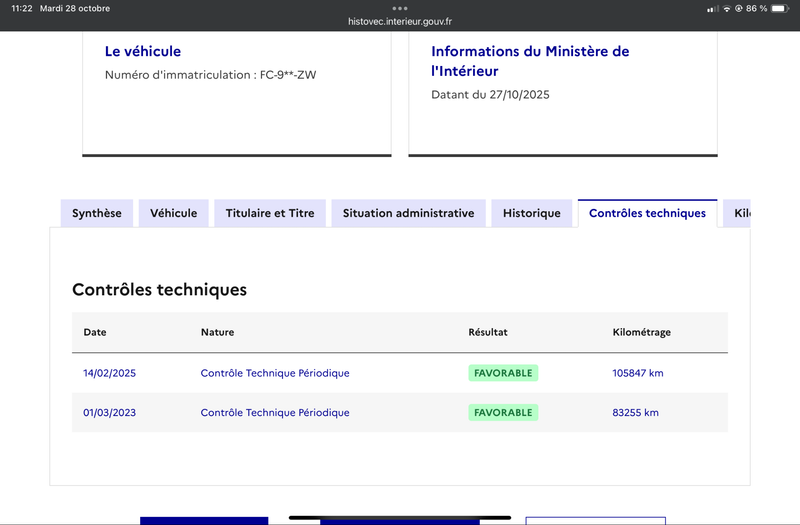Image resolution: width=800 pixels, height=525 pixels.
Task: Tap the histovec.interieur.gouv.fr address bar
Action: click(x=400, y=21)
